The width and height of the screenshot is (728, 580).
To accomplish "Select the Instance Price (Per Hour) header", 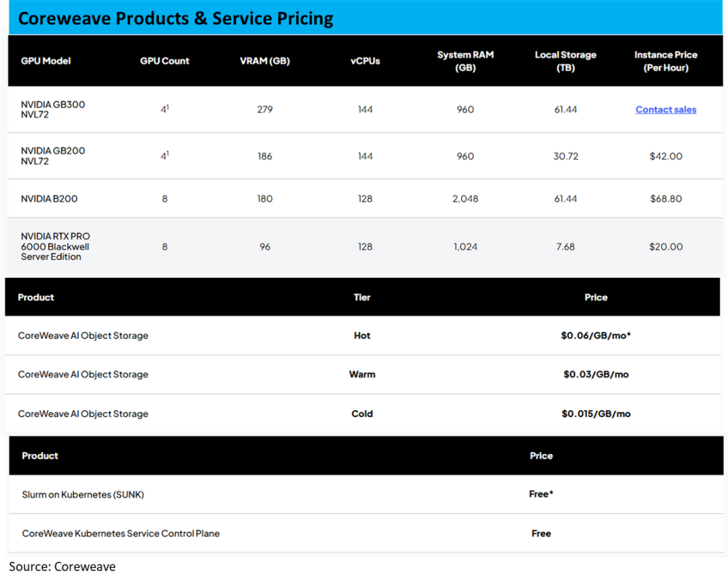I will [665, 61].
